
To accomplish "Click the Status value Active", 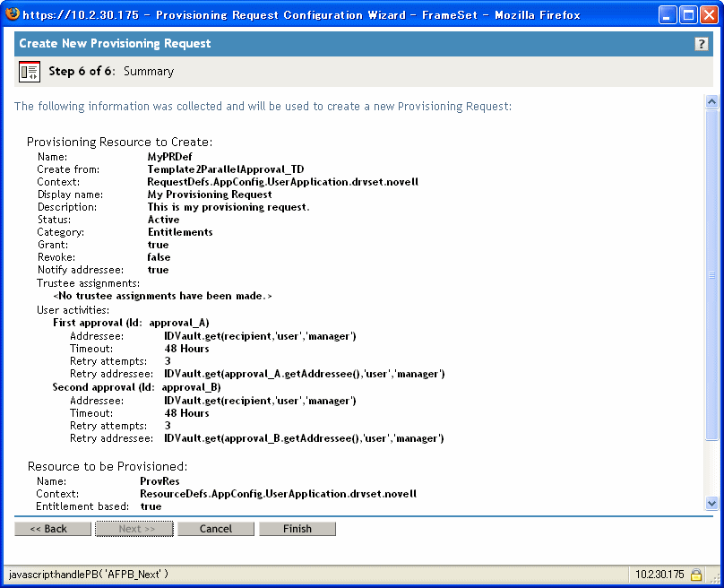I will [163, 220].
